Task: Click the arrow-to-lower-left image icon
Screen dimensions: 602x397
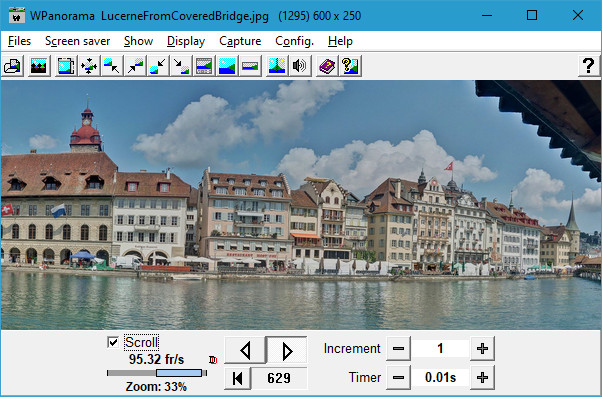Action: click(x=158, y=66)
